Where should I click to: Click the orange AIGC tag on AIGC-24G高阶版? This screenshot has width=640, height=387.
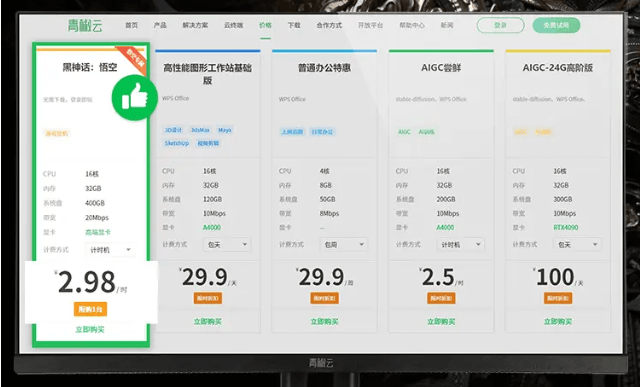coord(520,131)
